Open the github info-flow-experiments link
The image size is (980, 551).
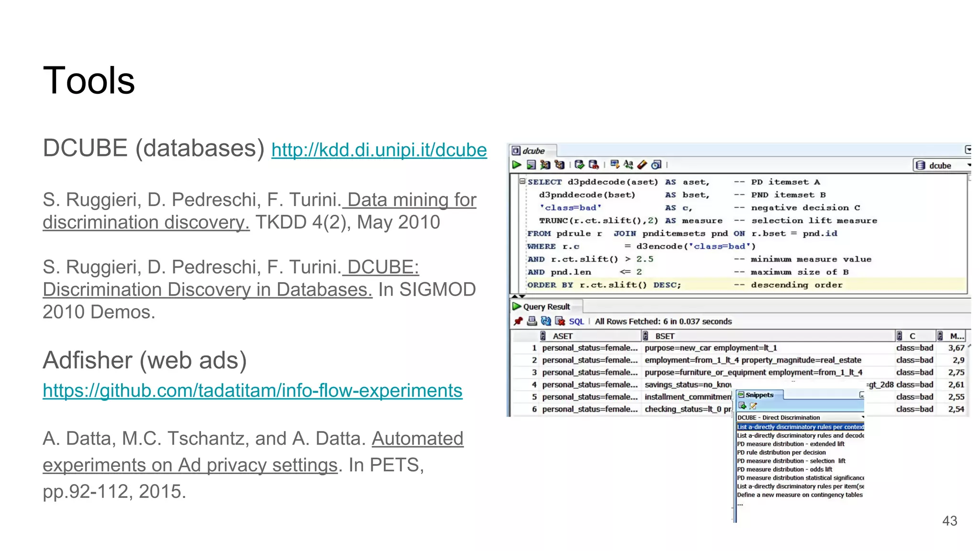pyautogui.click(x=253, y=391)
